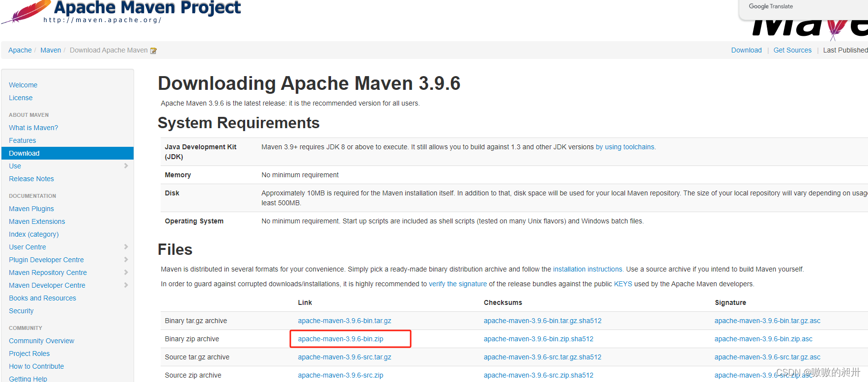Expand the Plugin Developer Centre chevron

126,260
